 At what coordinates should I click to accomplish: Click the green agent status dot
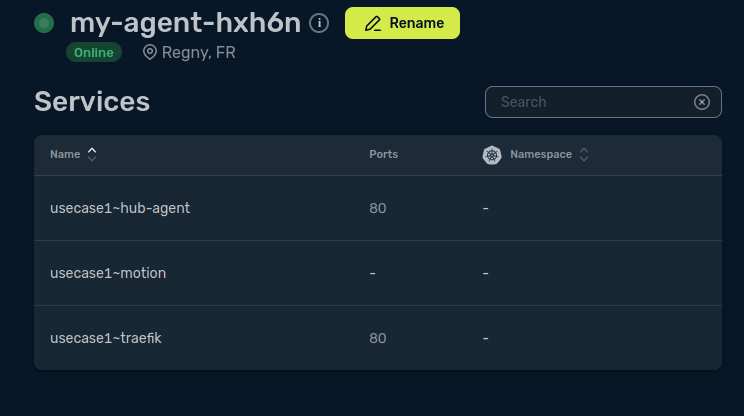44,23
